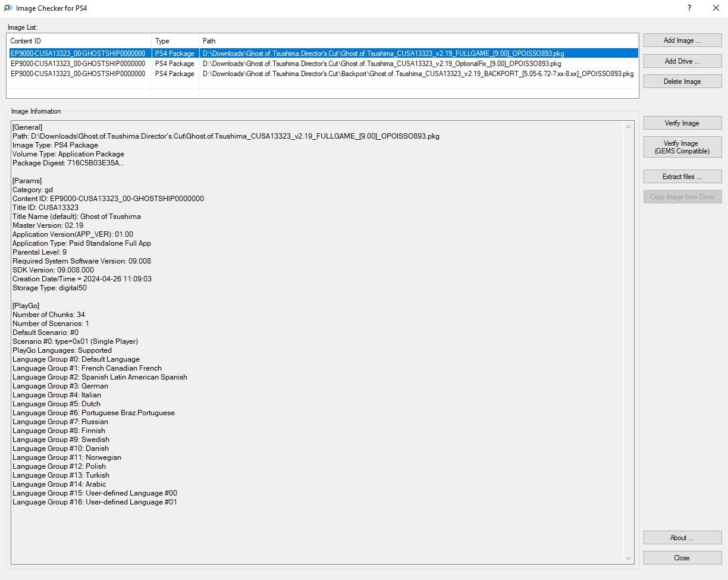
Task: Click the Parental Level: 9 line
Action: click(x=39, y=252)
